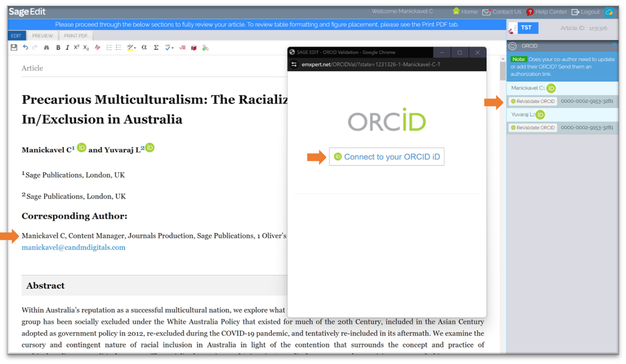
Task: Toggle bold formatting
Action: tap(58, 47)
